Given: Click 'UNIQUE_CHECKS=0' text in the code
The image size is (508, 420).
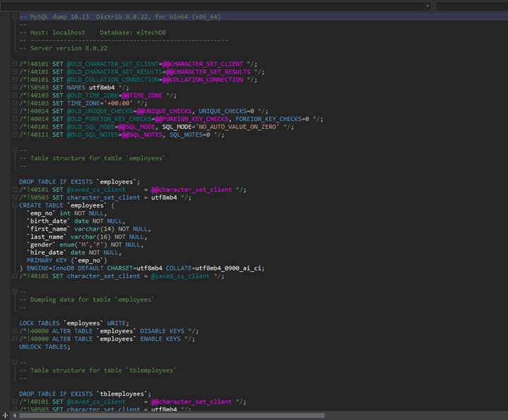Looking at the screenshot, I should pos(226,111).
